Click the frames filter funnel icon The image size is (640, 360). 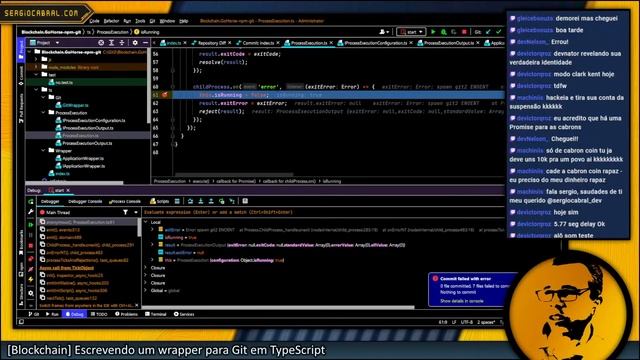tap(125, 212)
